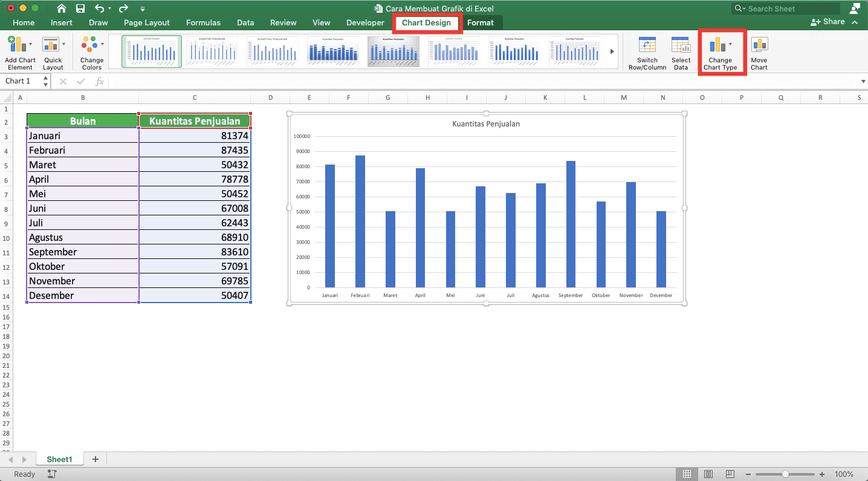Select the dark gray chart style thumbnail

coord(394,51)
